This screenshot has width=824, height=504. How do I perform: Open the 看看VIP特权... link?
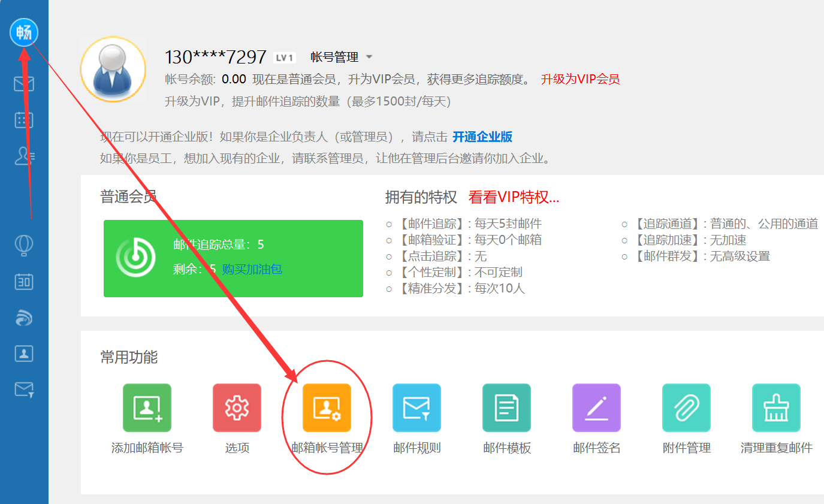click(x=514, y=197)
